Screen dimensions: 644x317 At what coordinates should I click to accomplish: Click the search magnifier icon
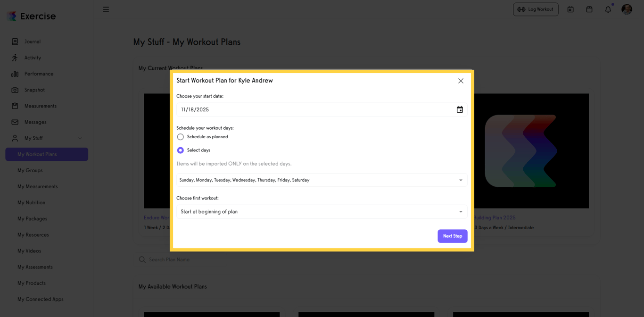pos(142,259)
